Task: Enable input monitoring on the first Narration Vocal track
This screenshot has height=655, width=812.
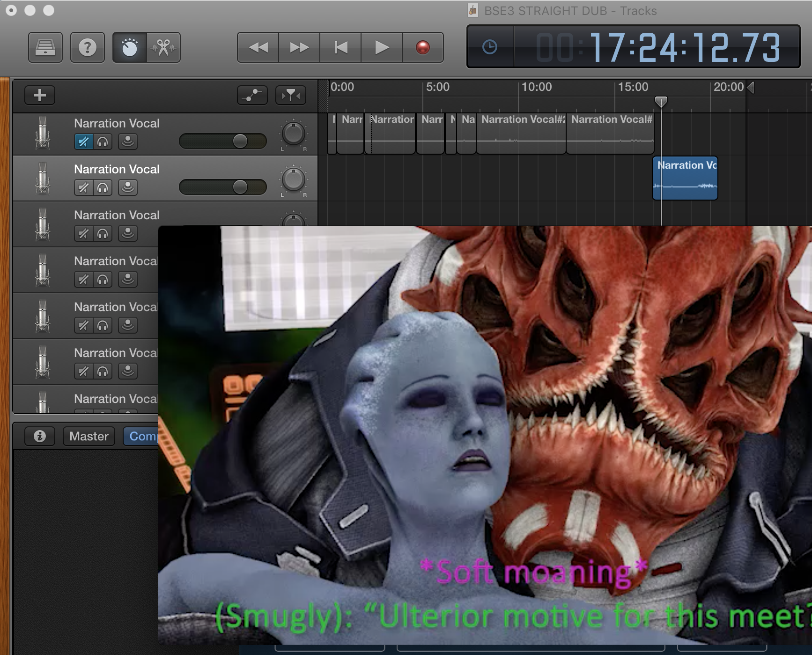Action: pyautogui.click(x=127, y=141)
